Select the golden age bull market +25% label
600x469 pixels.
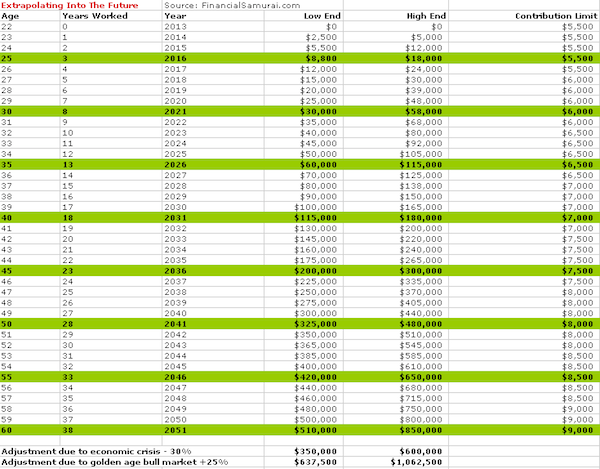pyautogui.click(x=115, y=462)
